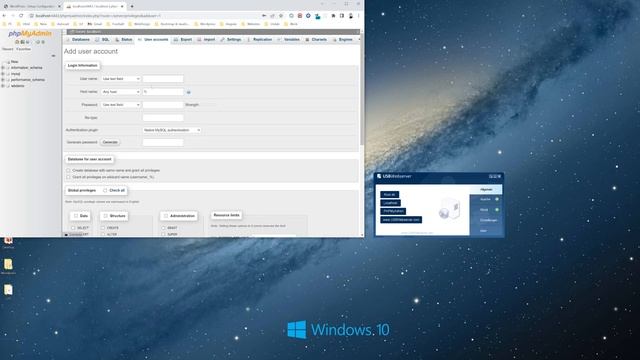Switch to the Status tab
Screen dimensions: 640x360
(124, 40)
